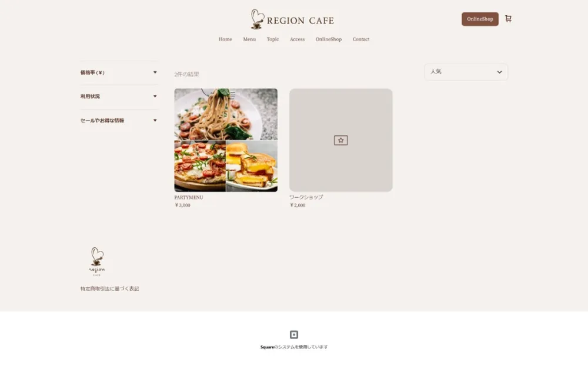
Task: Click the Square logo icon in footer
Action: [294, 334]
